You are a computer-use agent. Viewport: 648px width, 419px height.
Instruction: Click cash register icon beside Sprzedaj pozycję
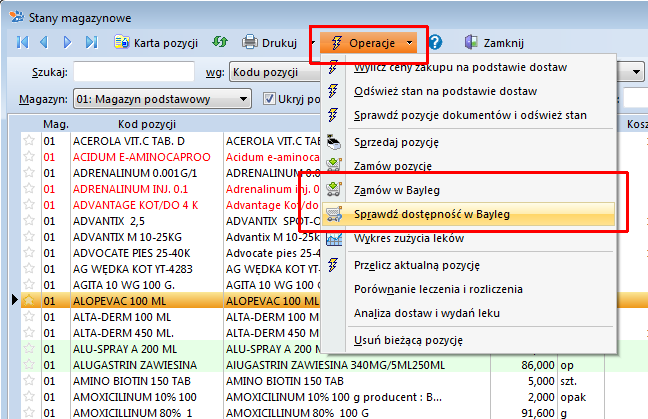334,142
